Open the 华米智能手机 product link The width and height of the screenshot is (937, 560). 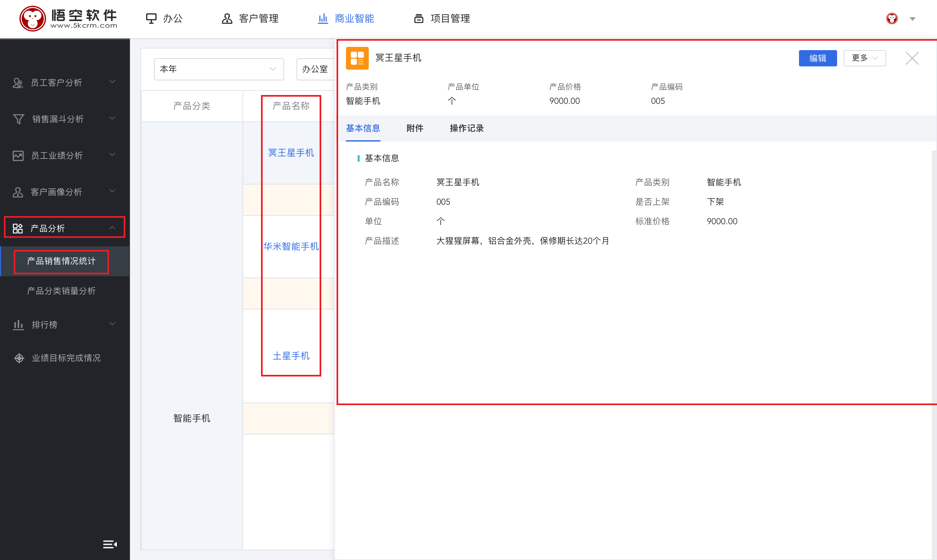[x=291, y=246]
